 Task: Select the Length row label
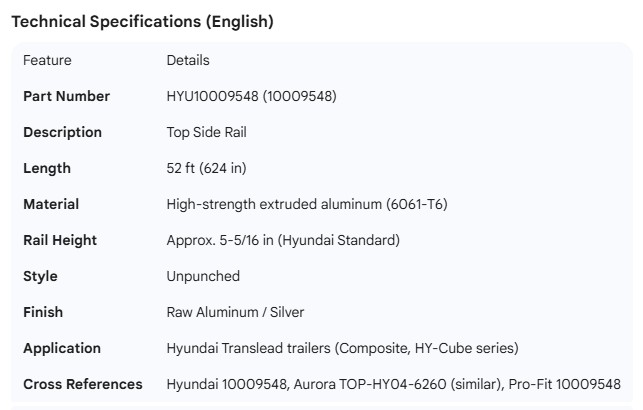(x=47, y=168)
